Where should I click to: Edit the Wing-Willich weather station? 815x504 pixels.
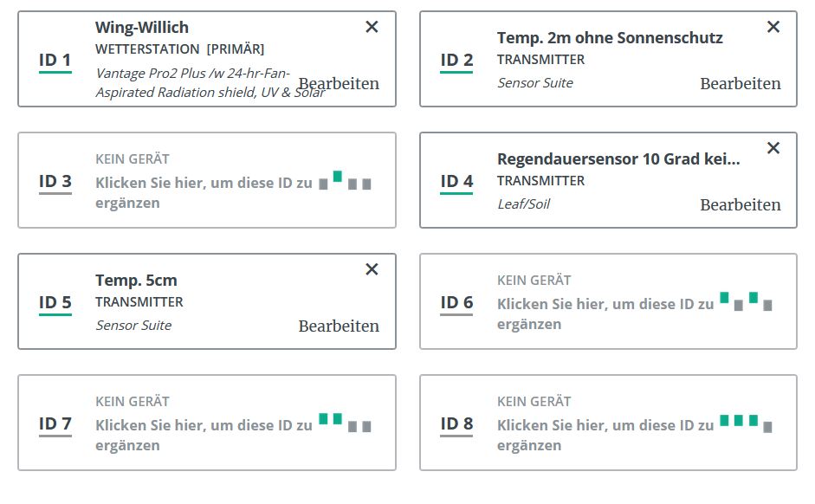[339, 83]
